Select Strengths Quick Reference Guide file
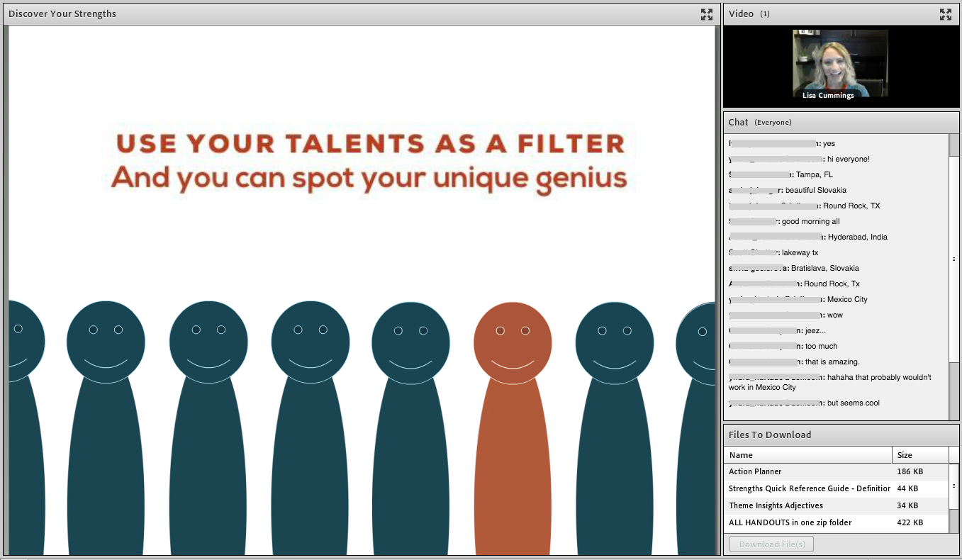This screenshot has height=560, width=962. click(x=809, y=488)
